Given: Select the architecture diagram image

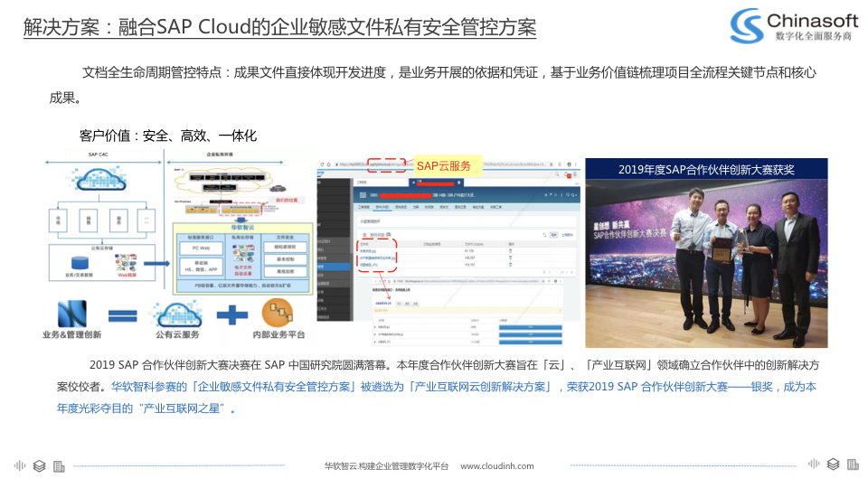Looking at the screenshot, I should click(179, 222).
